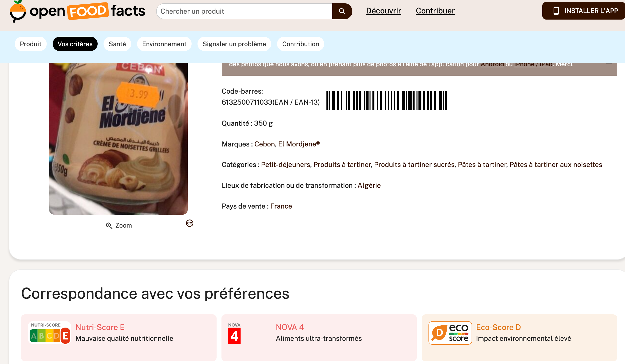
Task: Select the Produit tab
Action: [x=31, y=44]
